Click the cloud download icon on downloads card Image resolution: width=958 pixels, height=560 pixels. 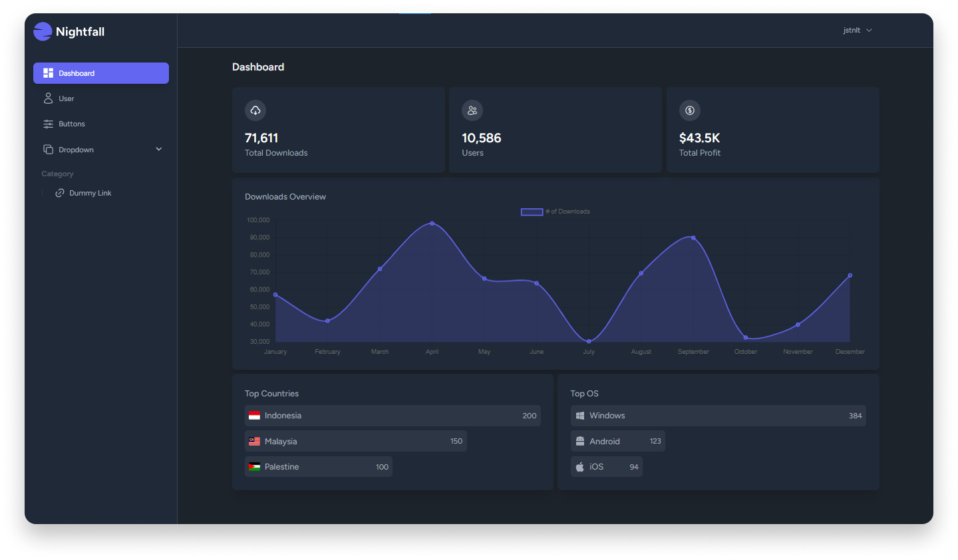[x=255, y=110]
